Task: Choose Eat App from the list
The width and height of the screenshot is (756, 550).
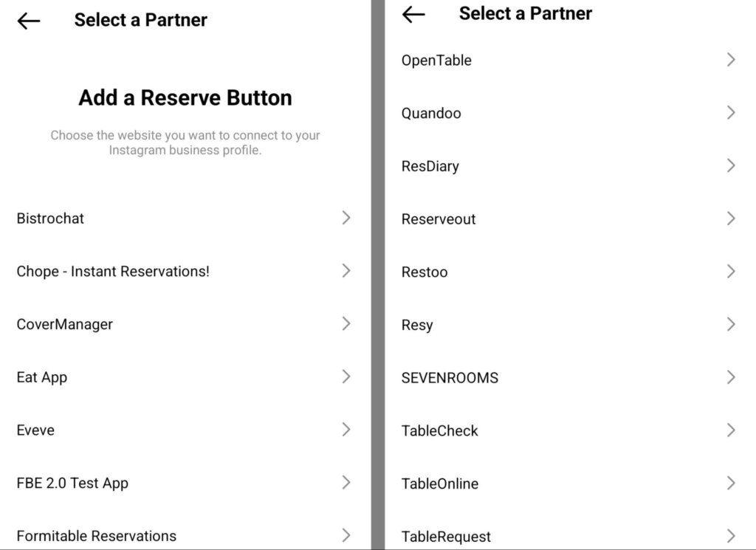Action: (x=42, y=377)
